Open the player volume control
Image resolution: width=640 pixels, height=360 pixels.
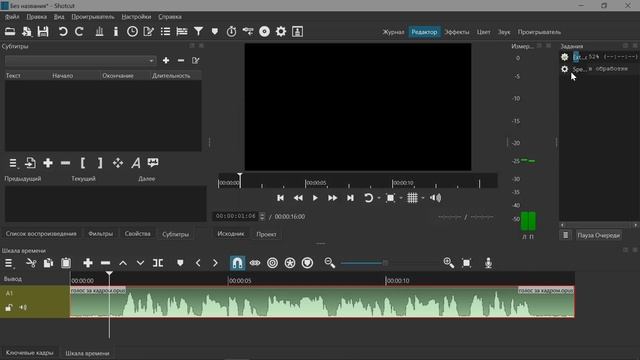pos(436,198)
